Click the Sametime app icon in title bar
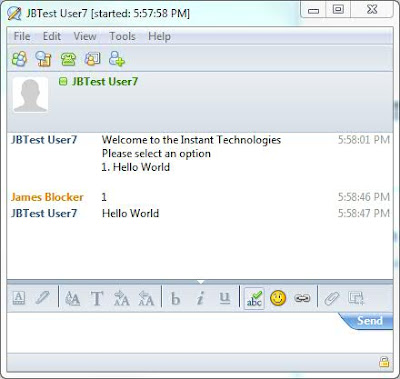 (14, 14)
